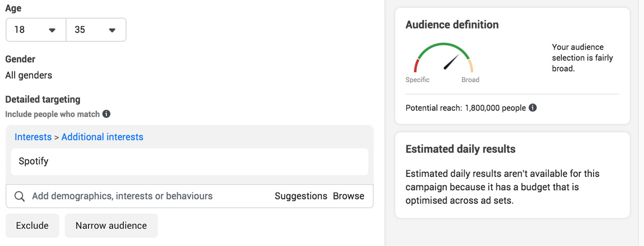This screenshot has width=644, height=246.
Task: Open Browse in detailed targeting
Action: coord(349,196)
